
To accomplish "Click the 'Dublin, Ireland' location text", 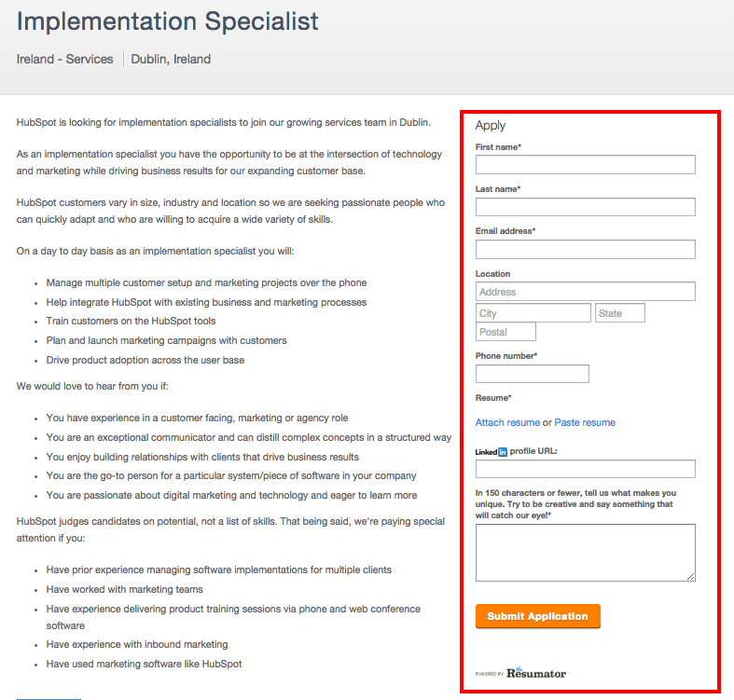I will tap(171, 59).
